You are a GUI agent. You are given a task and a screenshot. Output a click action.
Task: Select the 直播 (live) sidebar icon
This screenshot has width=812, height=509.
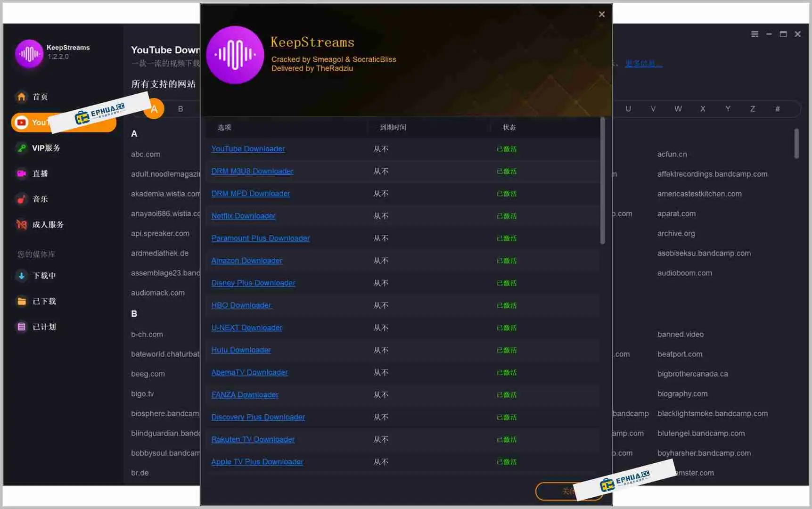coord(22,173)
